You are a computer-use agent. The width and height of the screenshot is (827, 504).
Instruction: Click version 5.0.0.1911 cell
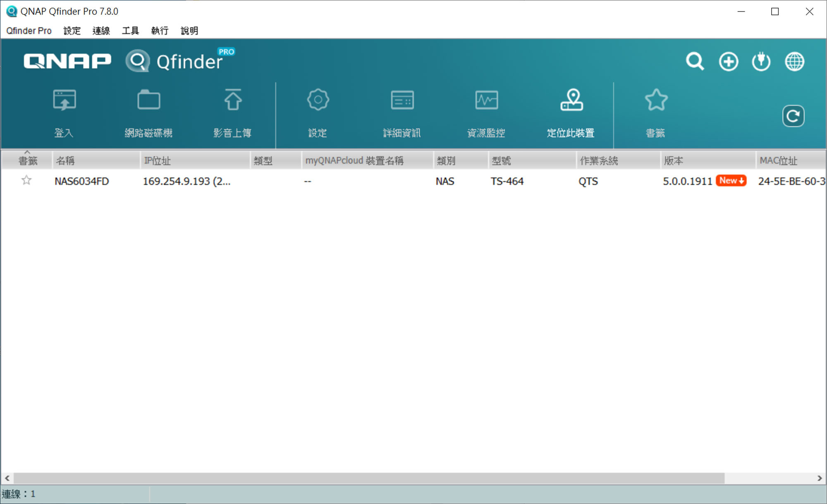tap(687, 181)
